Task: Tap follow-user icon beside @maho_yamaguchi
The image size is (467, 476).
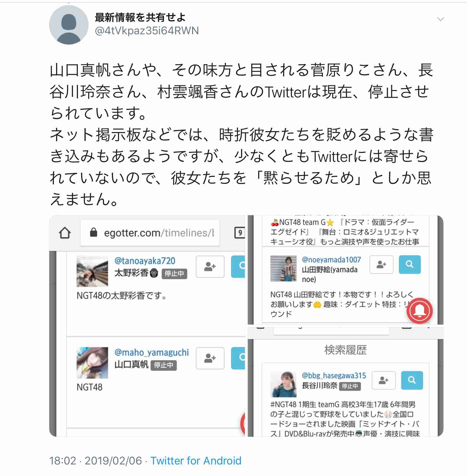Action: pyautogui.click(x=210, y=358)
